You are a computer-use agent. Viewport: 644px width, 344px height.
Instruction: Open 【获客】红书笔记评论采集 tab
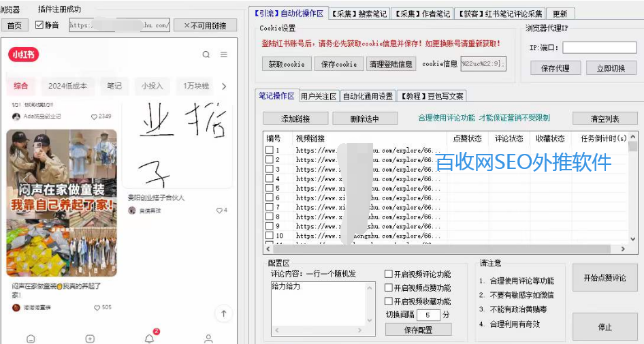coord(500,14)
